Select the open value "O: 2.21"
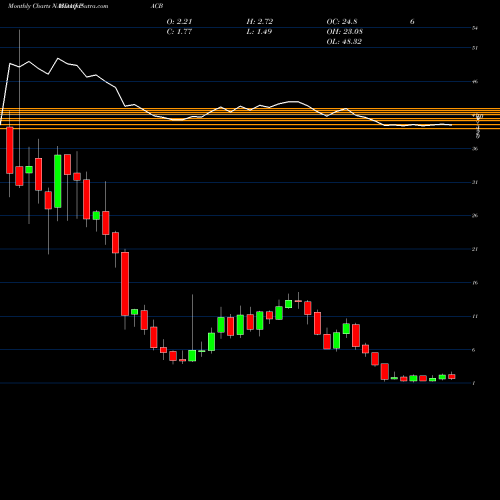Image resolution: width=500 pixels, height=500 pixels. click(x=179, y=22)
